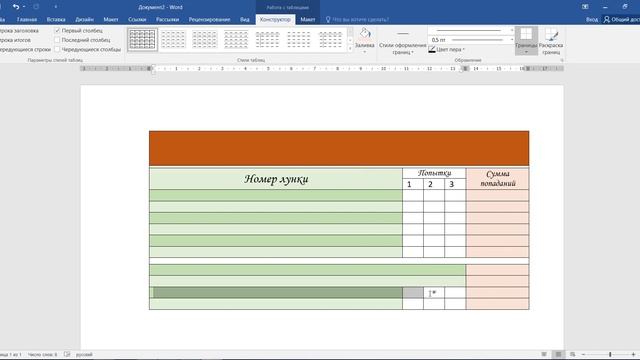This screenshot has height=360, width=640.
Task: Click the Попытки header cell
Action: 434,173
